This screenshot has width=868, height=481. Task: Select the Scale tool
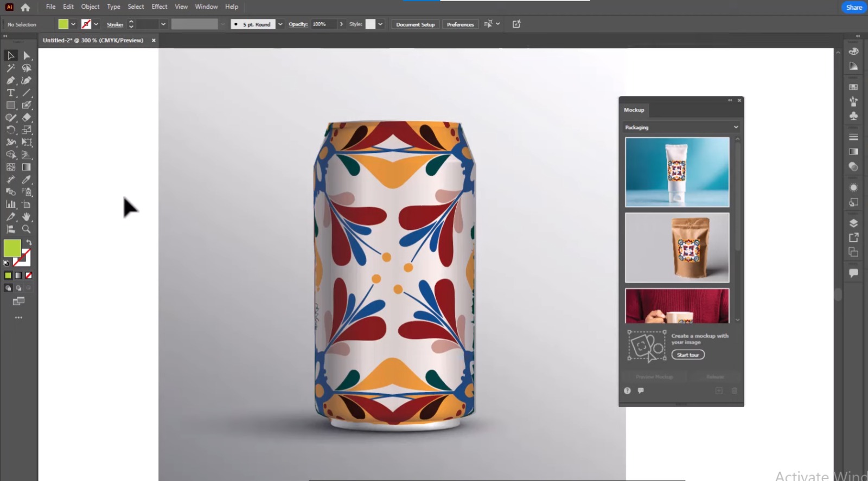(x=27, y=130)
